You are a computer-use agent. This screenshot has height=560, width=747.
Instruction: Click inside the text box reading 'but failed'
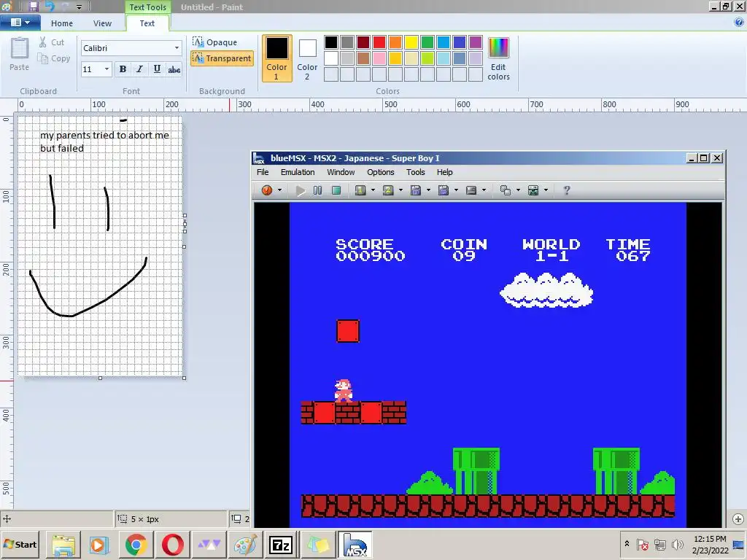coord(62,148)
